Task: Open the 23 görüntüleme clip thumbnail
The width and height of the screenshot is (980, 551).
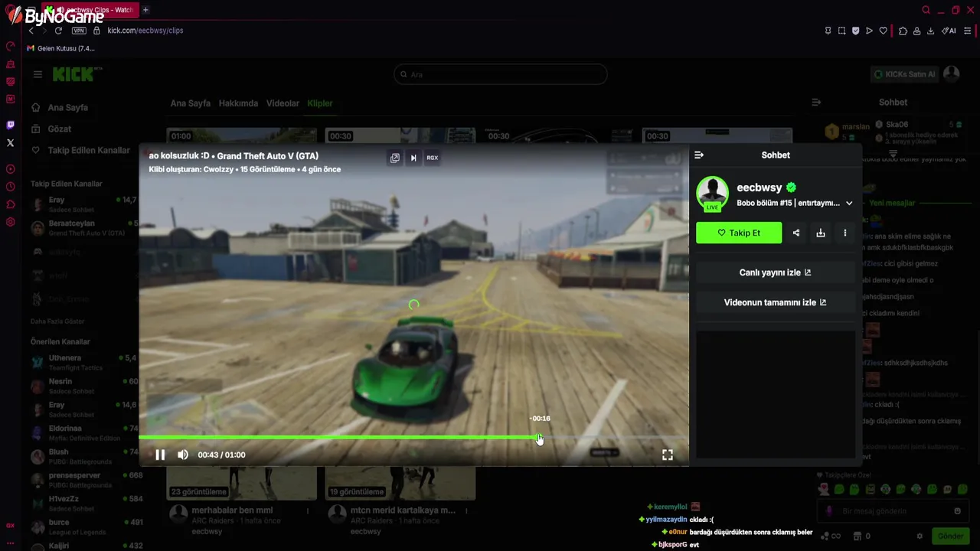Action: pyautogui.click(x=242, y=482)
